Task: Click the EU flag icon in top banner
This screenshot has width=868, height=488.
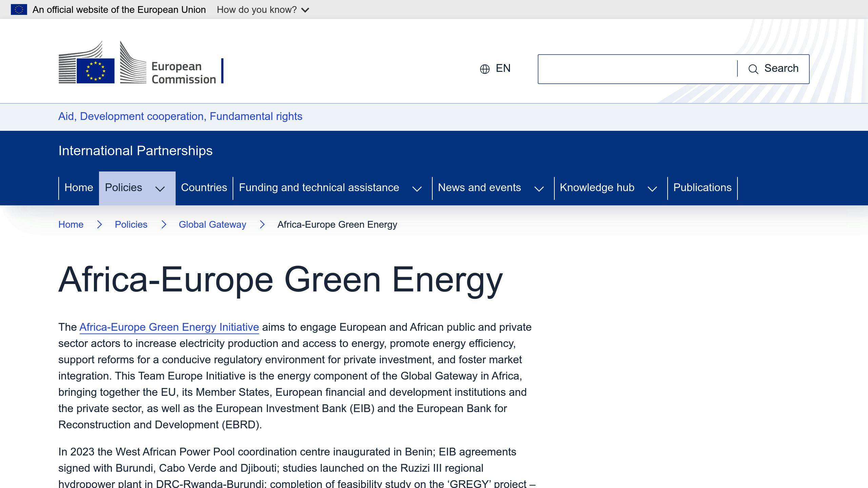Action: [19, 9]
